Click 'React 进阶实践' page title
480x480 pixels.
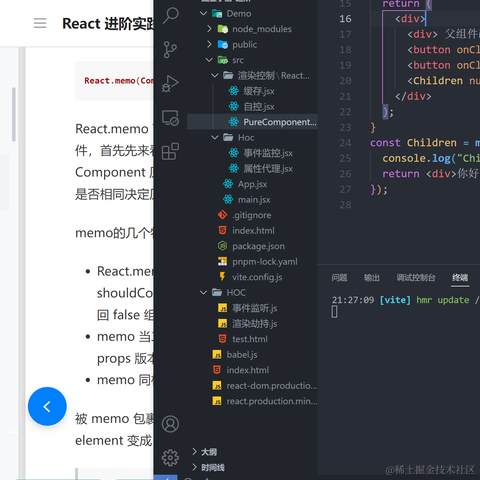[x=108, y=24]
